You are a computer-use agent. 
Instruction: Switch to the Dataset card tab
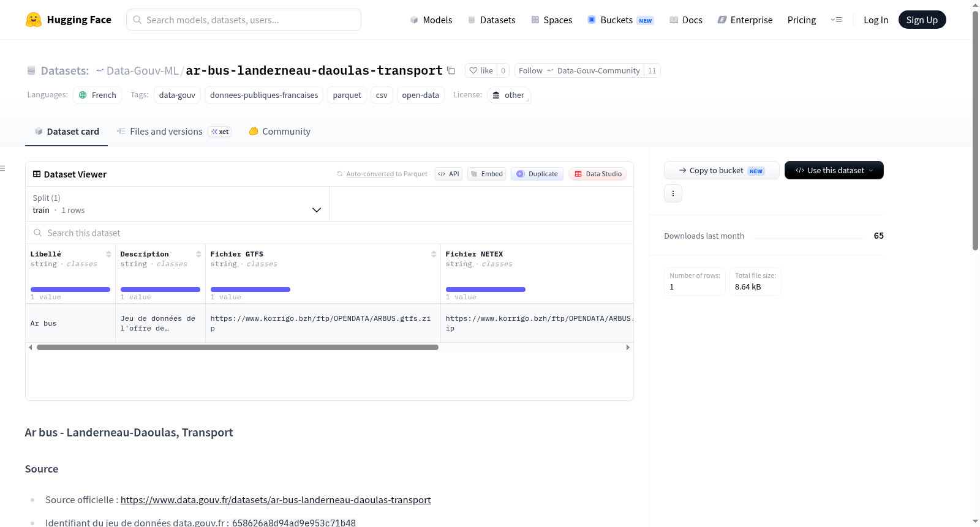click(67, 132)
